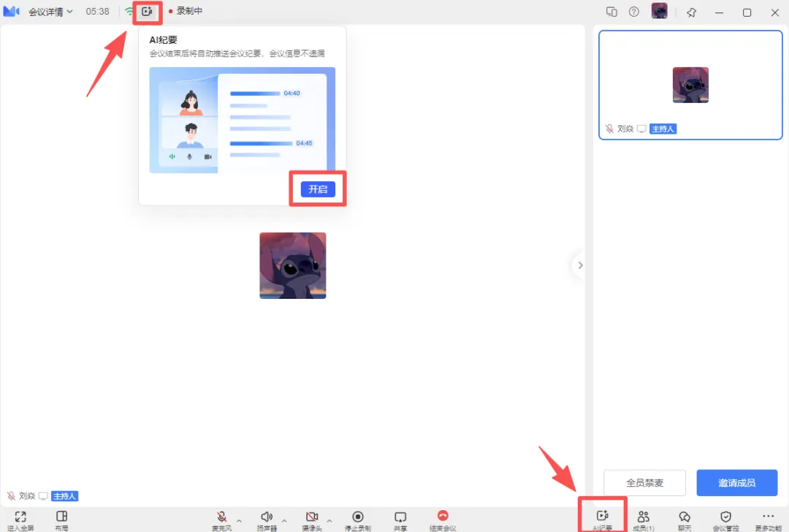Open AI纪要 in bottom toolbar

pos(602,520)
